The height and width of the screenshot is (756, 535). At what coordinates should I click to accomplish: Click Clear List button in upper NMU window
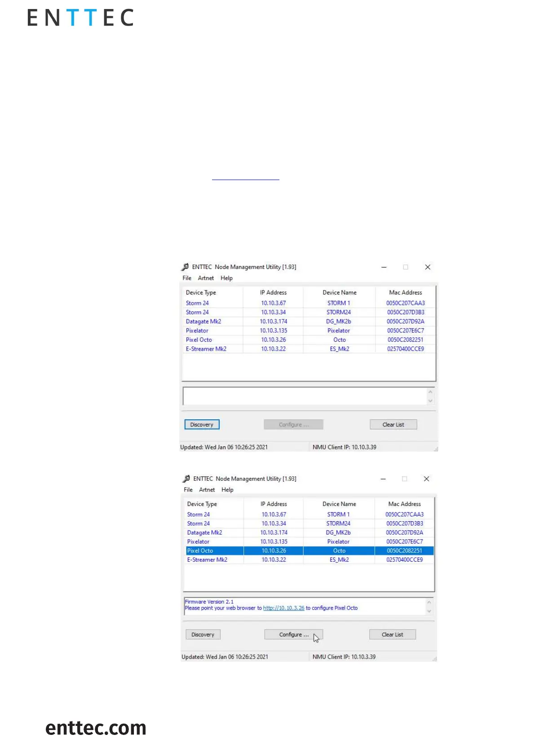click(x=393, y=425)
